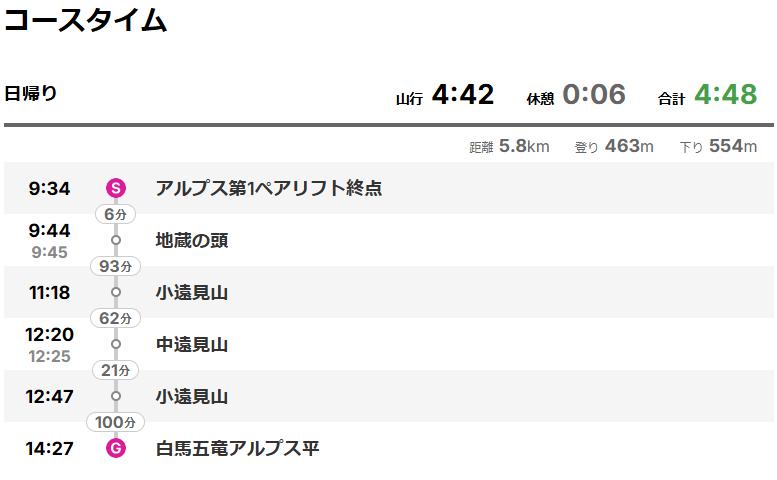Click the 日帰り day-trip label
Viewport: 777px width, 480px height.
coord(31,93)
